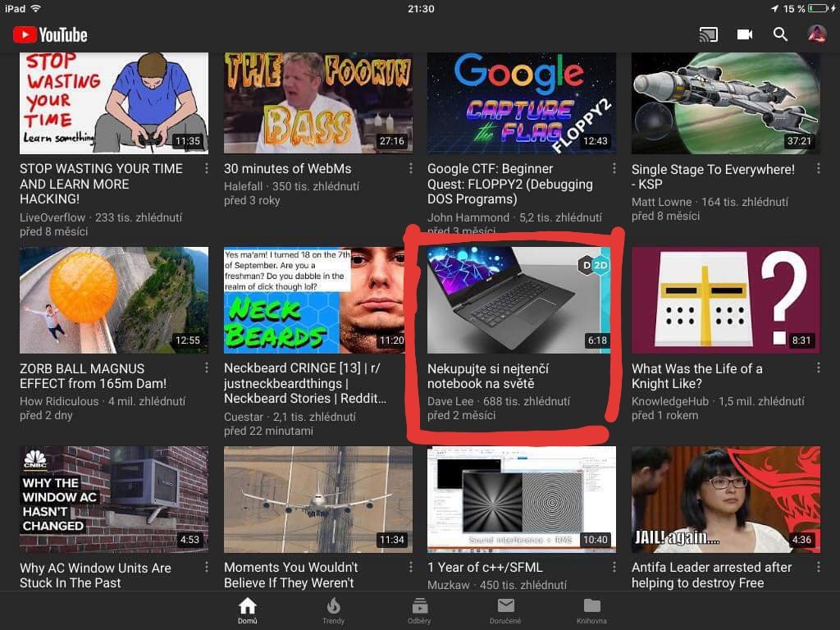The width and height of the screenshot is (840, 630).
Task: Open title Nekupujte si nejtenčí notebook na světě
Action: pyautogui.click(x=488, y=376)
